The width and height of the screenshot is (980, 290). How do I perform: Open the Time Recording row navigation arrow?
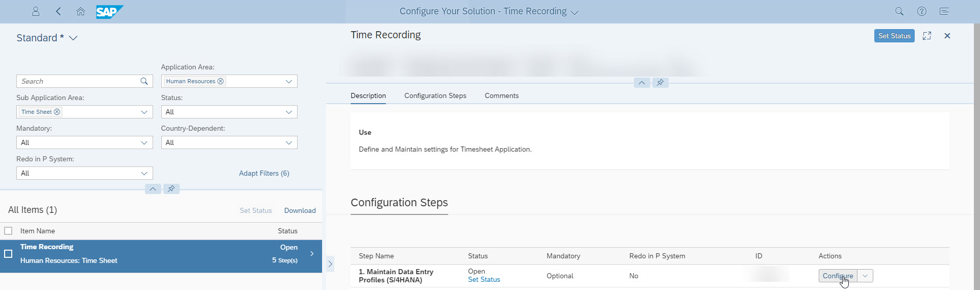(312, 254)
